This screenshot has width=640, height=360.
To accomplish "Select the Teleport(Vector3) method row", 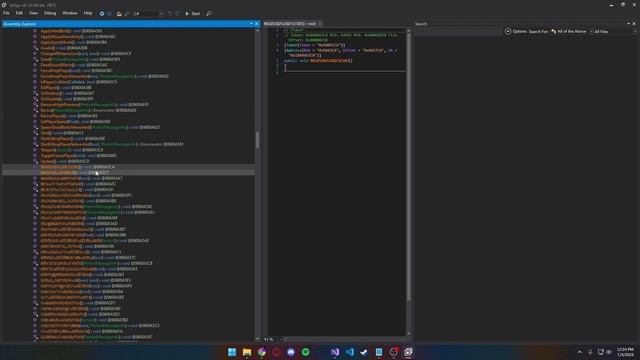I will tap(68, 150).
